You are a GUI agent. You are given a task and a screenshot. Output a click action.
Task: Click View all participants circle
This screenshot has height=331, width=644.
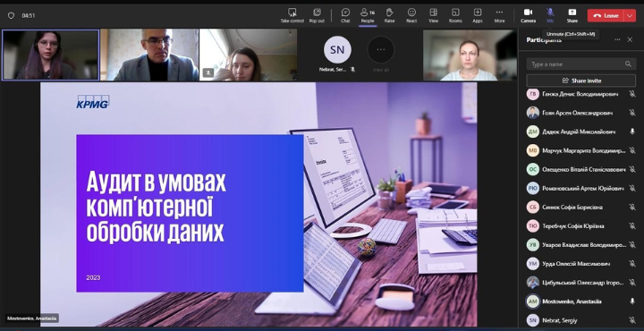(x=381, y=50)
